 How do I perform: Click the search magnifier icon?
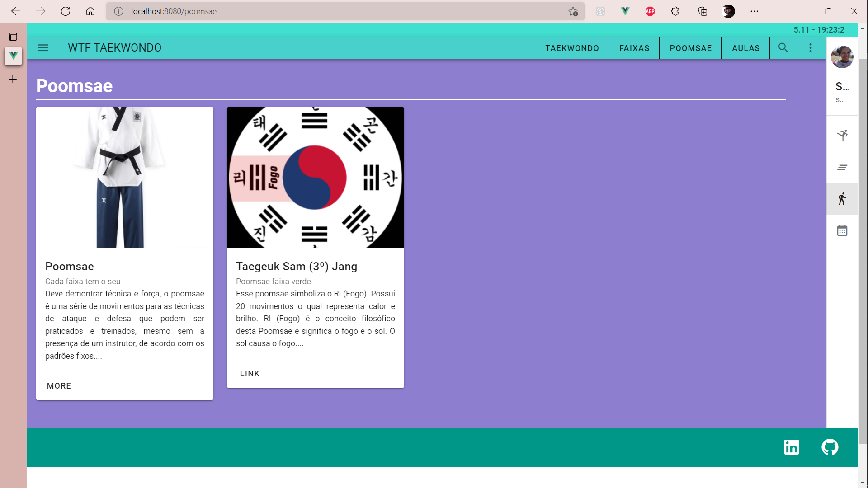coord(783,48)
